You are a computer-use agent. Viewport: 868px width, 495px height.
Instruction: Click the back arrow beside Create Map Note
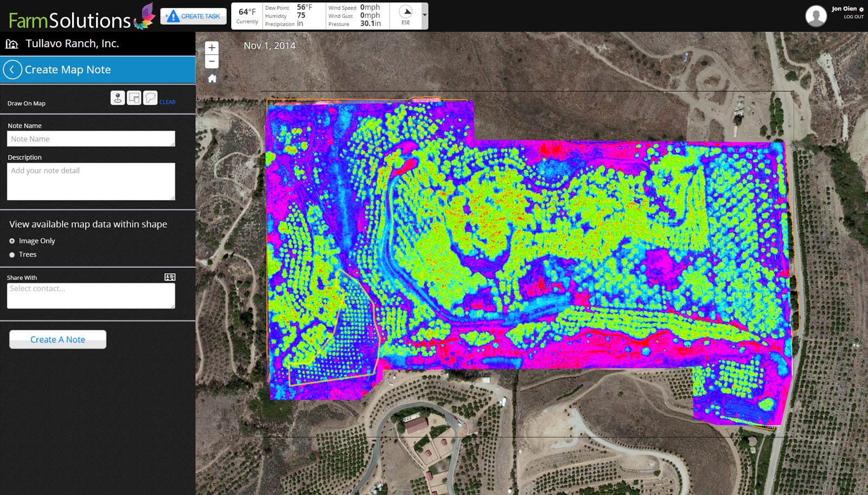tap(12, 70)
